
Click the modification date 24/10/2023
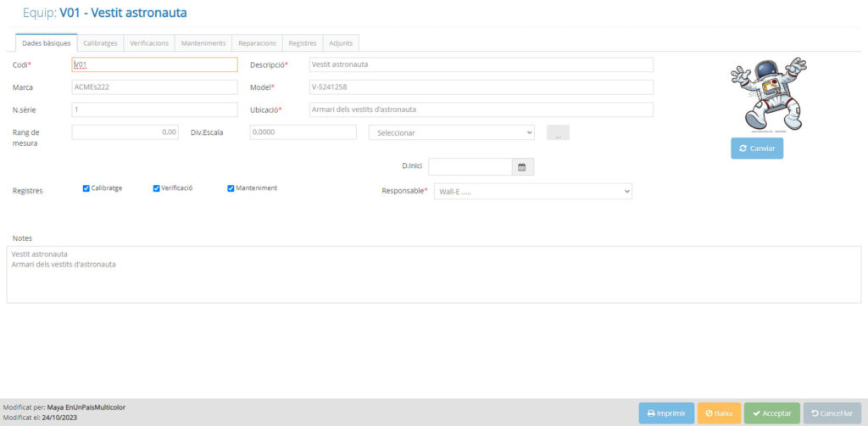[x=59, y=418]
